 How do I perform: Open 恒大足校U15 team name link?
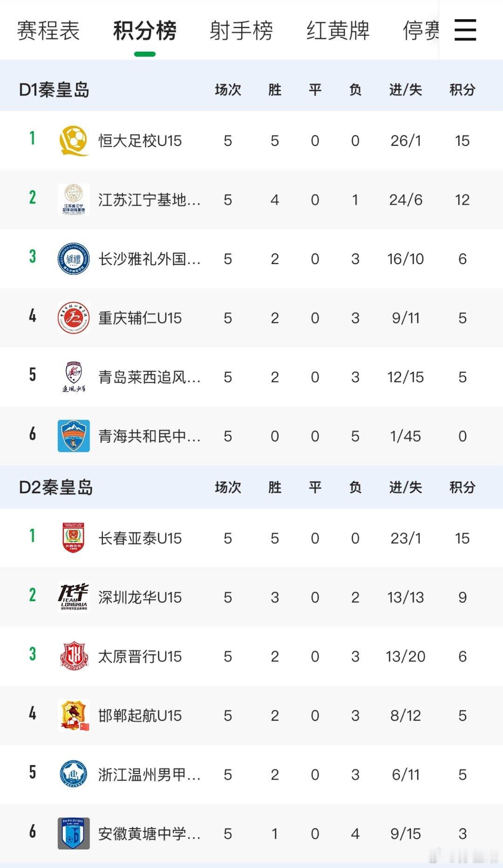click(x=140, y=140)
